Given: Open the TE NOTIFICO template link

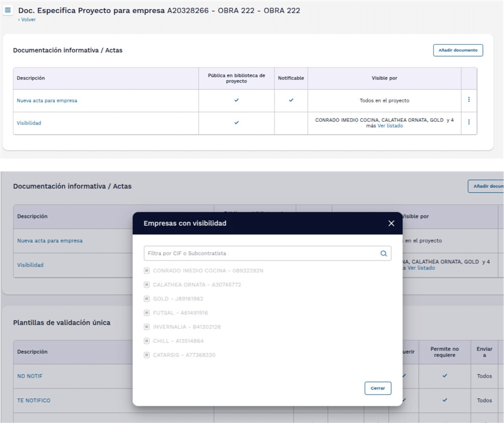Looking at the screenshot, I should pos(34,400).
